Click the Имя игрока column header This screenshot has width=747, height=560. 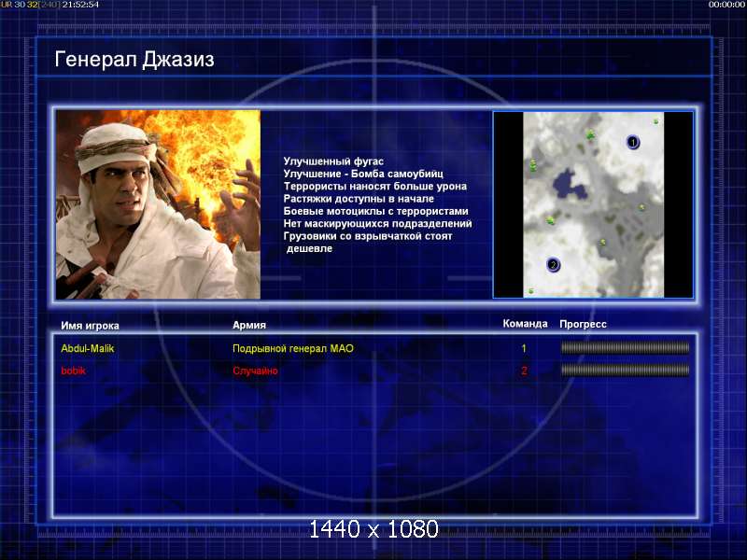click(x=90, y=326)
